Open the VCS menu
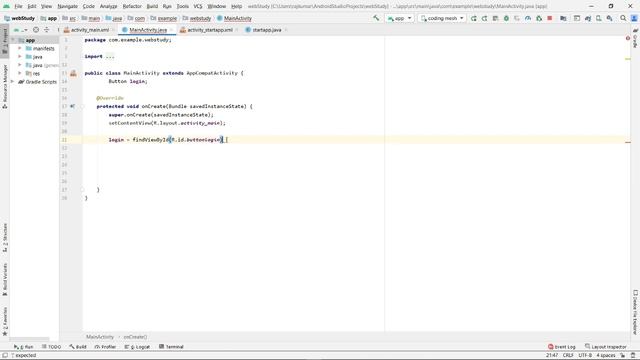Image resolution: width=640 pixels, height=360 pixels. click(198, 6)
